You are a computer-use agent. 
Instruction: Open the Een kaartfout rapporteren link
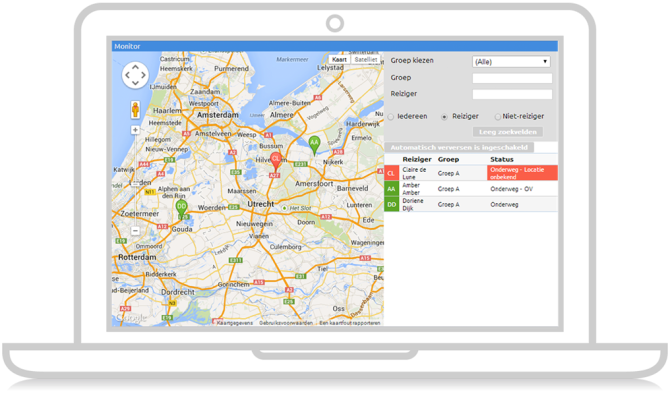tap(349, 323)
